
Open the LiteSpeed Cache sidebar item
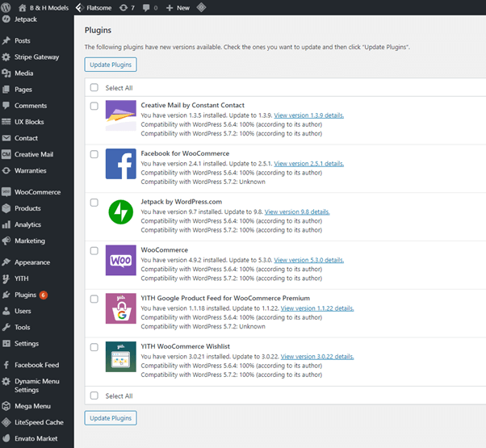pos(37,422)
